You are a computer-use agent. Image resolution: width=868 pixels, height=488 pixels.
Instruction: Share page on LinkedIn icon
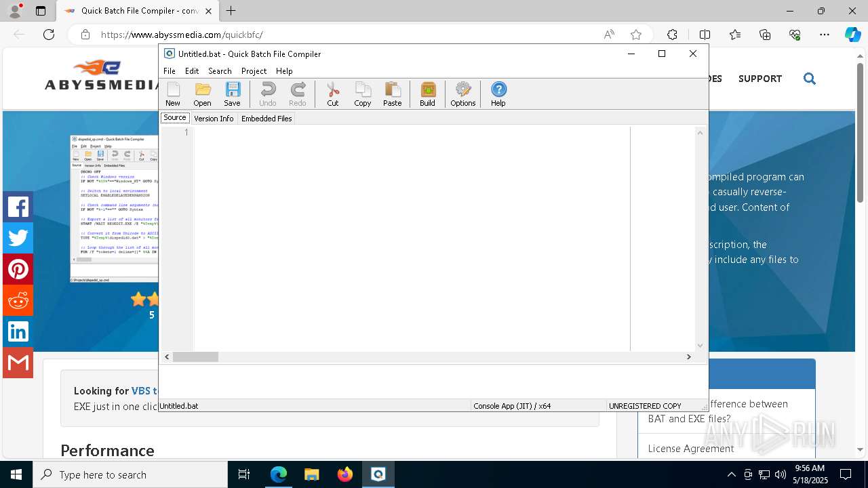[x=18, y=331]
